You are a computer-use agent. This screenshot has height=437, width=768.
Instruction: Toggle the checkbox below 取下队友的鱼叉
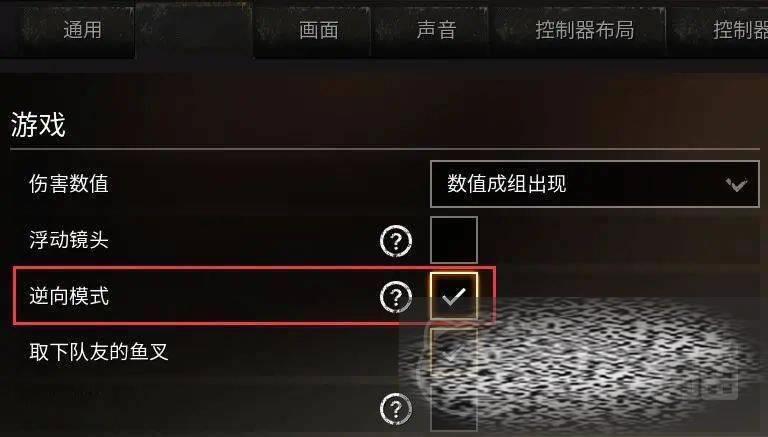(x=454, y=408)
